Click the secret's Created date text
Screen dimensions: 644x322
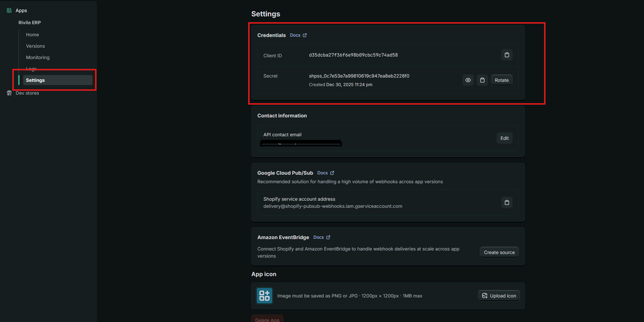(x=341, y=85)
